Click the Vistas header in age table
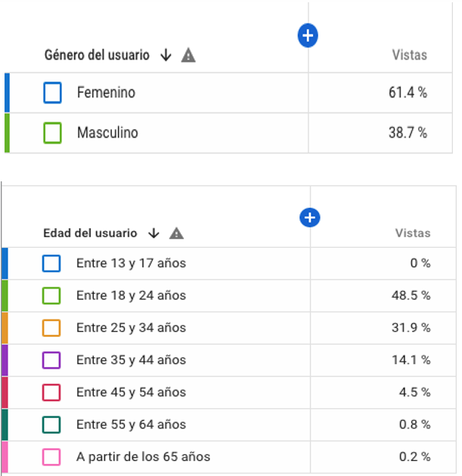The width and height of the screenshot is (462, 476). click(412, 233)
